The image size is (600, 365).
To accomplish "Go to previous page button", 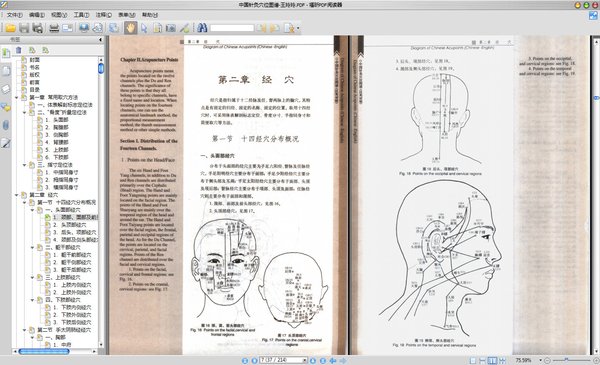I will click(254, 360).
